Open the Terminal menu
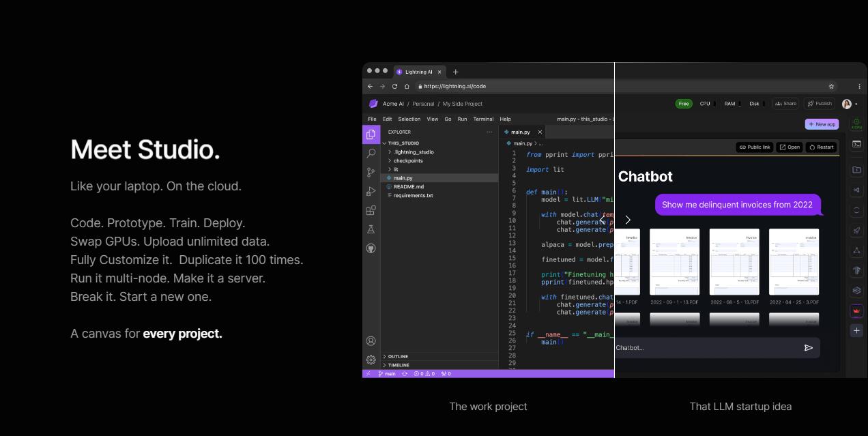Viewport: 868px width, 436px height. pyautogui.click(x=483, y=119)
